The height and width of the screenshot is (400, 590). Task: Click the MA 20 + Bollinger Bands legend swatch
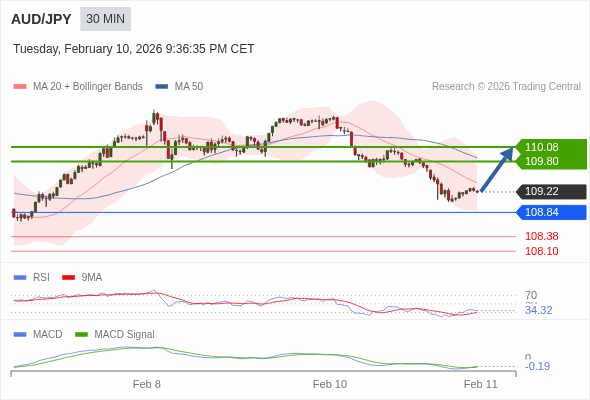click(x=20, y=87)
